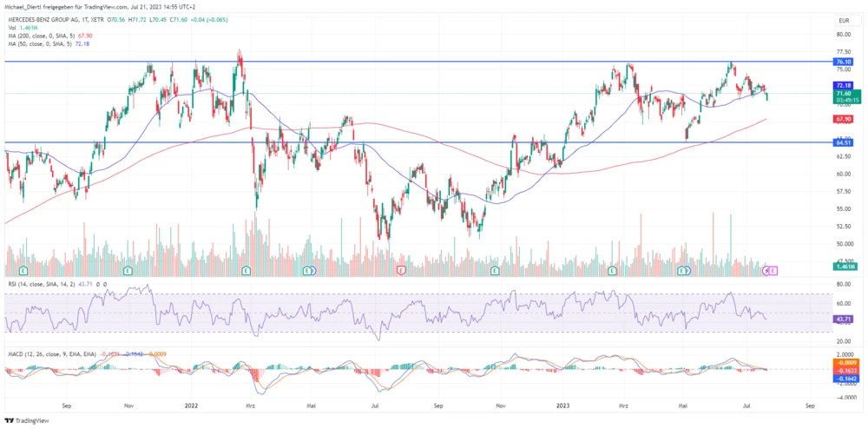The image size is (868, 429).
Task: Click the TradingView logo in bottom corner
Action: coord(27,420)
